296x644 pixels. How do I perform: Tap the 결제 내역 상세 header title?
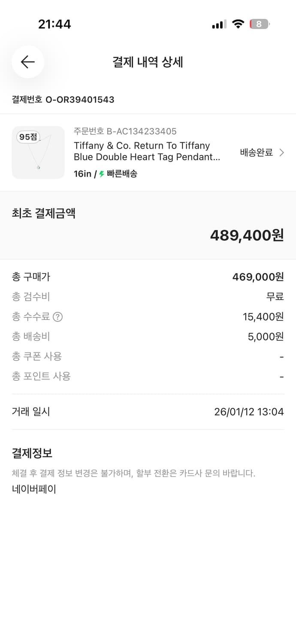click(x=148, y=62)
